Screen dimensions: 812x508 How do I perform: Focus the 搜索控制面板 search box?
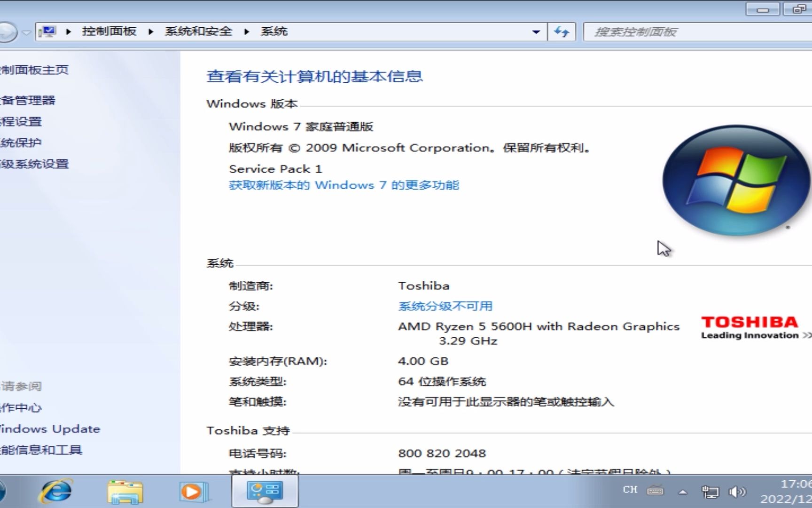(x=697, y=32)
